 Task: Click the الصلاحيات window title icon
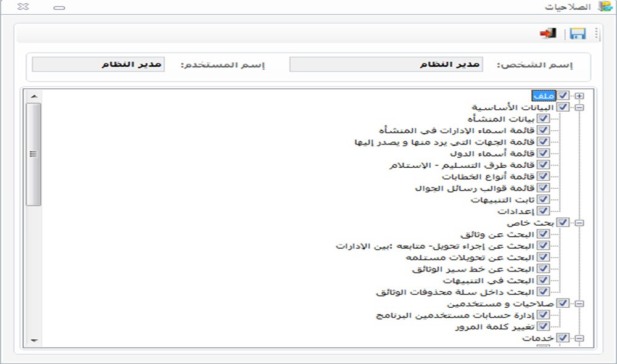pos(603,7)
